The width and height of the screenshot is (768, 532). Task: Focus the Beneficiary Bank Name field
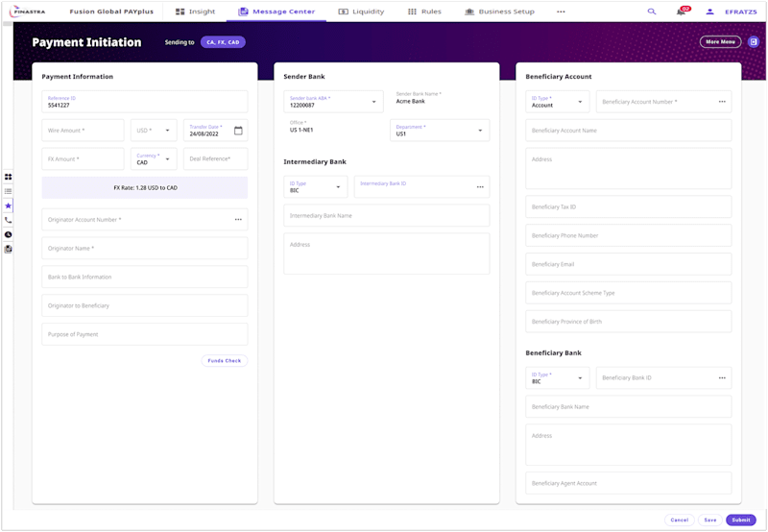click(x=629, y=406)
